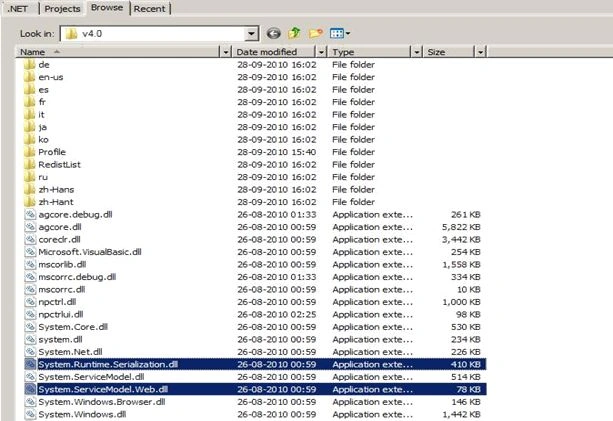This screenshot has height=421, width=613.
Task: Click the 28-09-2010 15:40 date cell
Action: (x=277, y=152)
